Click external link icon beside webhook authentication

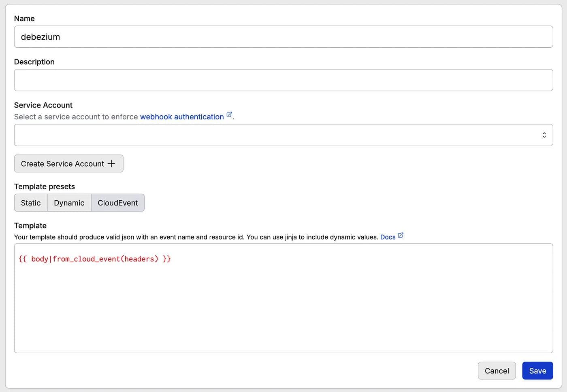tap(229, 115)
